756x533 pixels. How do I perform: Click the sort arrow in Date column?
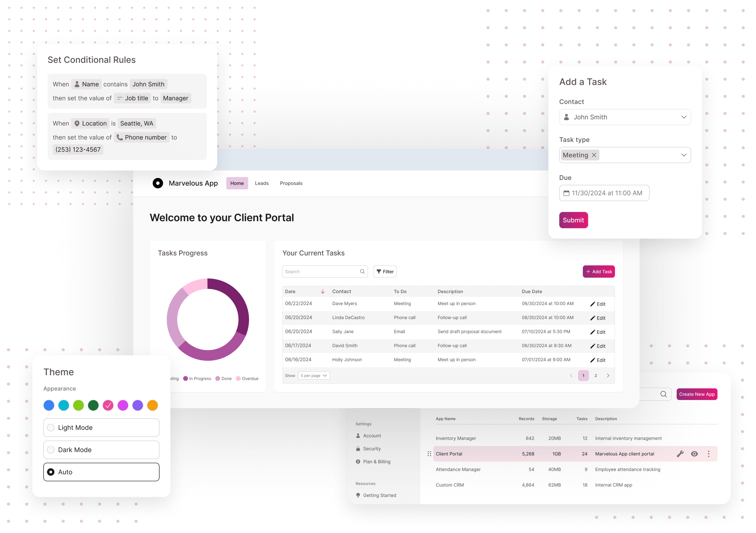click(x=323, y=291)
